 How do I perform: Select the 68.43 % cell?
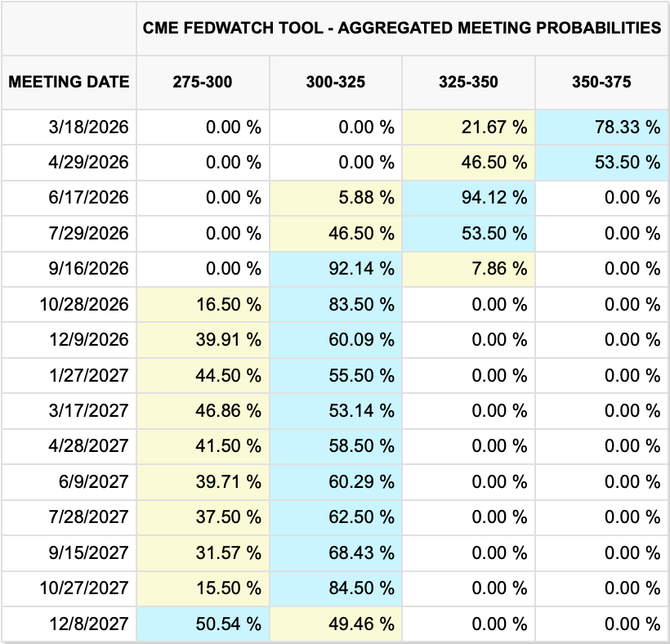335,553
